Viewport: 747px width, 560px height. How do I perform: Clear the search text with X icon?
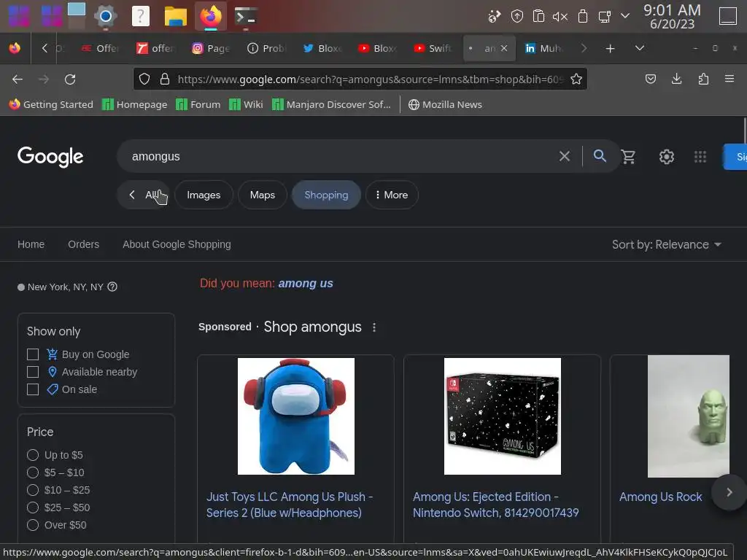point(565,156)
